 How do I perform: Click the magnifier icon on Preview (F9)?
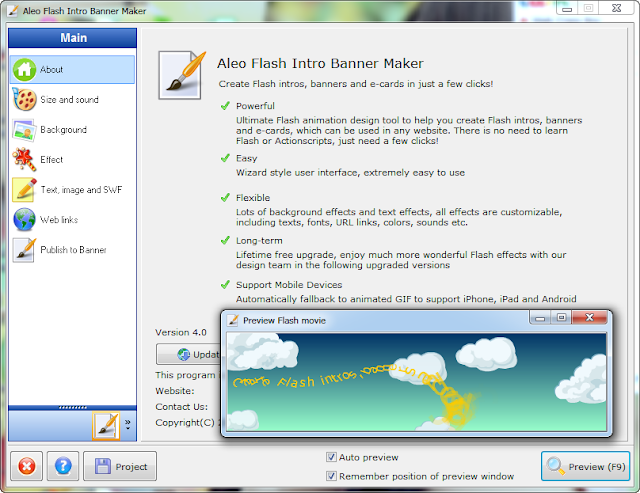coord(555,466)
